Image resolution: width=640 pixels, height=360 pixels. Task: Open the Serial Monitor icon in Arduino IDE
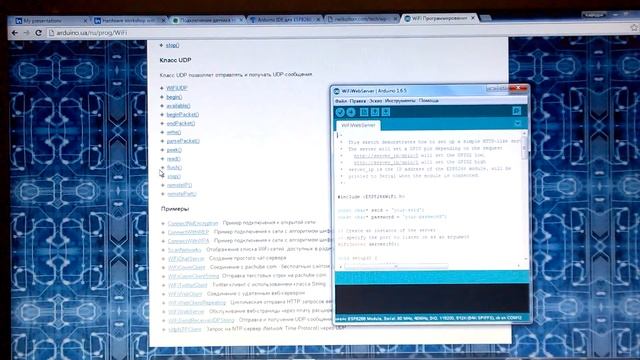tap(516, 111)
